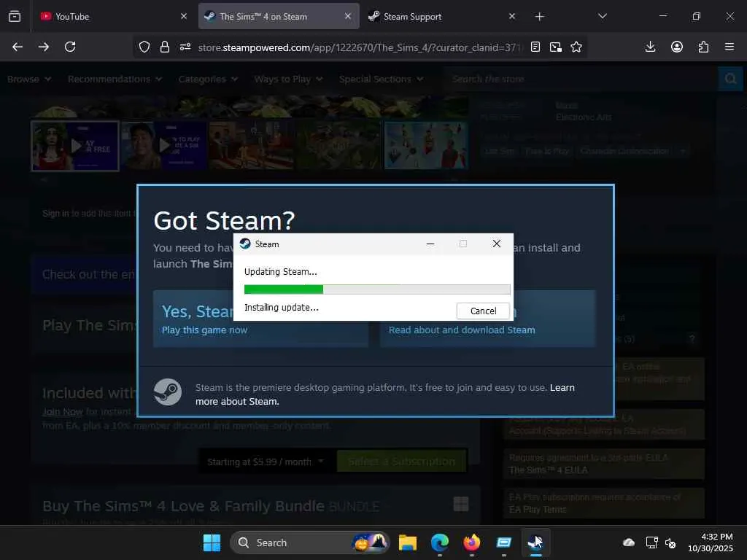Minimize the Steam updater dialog

(430, 244)
